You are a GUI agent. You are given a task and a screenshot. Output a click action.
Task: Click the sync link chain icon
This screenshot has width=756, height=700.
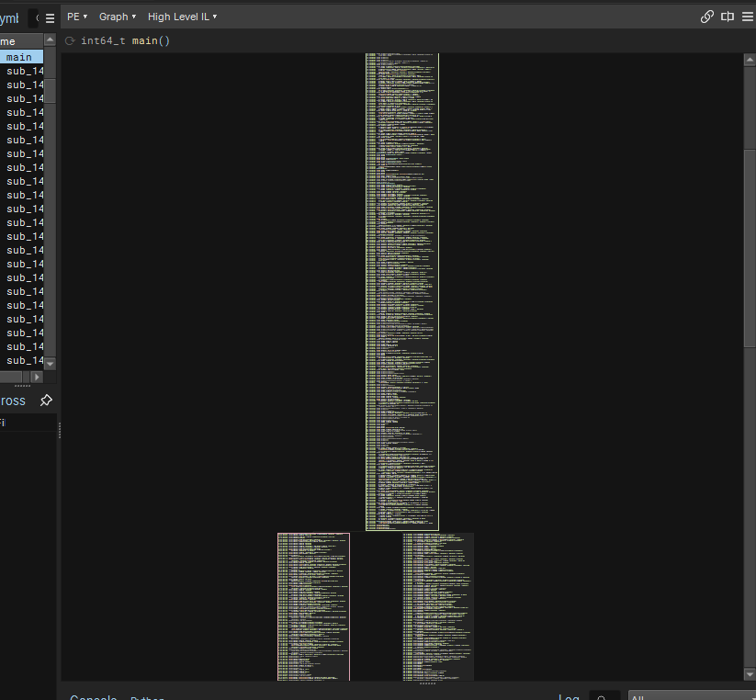pyautogui.click(x=706, y=17)
